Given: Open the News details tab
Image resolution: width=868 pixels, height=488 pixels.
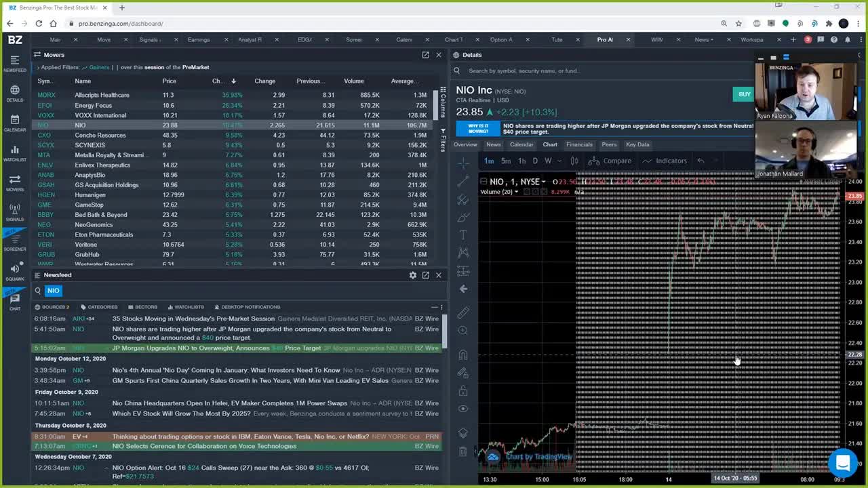Looking at the screenshot, I should point(494,144).
